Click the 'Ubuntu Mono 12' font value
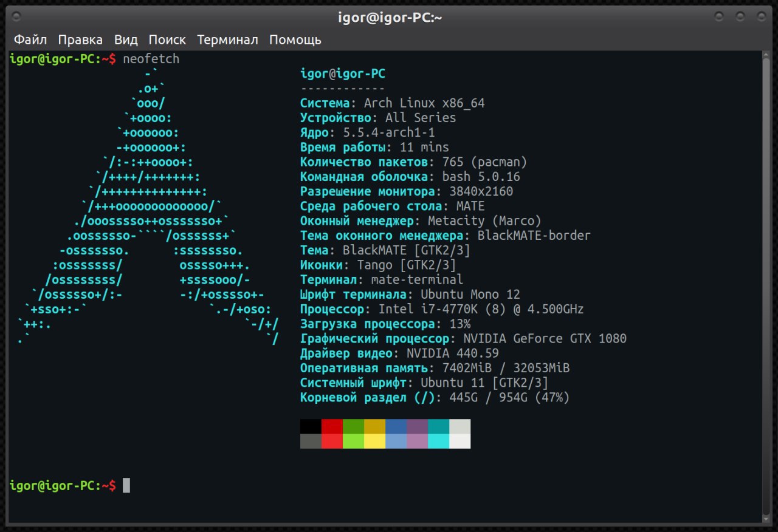778x532 pixels. click(470, 294)
